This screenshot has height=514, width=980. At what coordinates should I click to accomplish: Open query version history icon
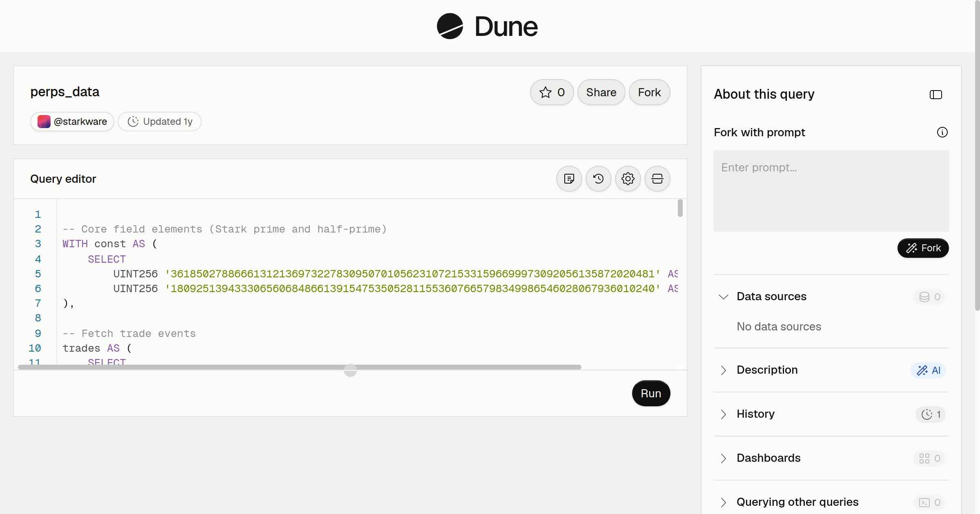pyautogui.click(x=598, y=179)
